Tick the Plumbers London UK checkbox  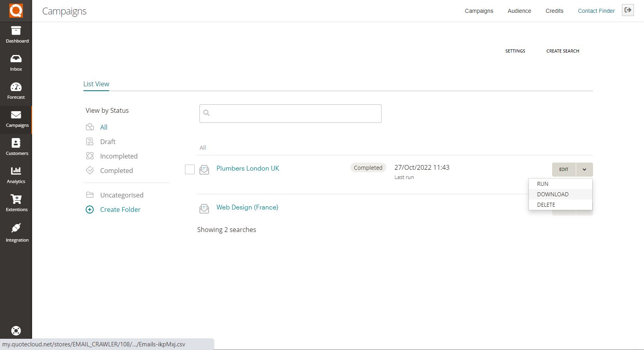(190, 169)
